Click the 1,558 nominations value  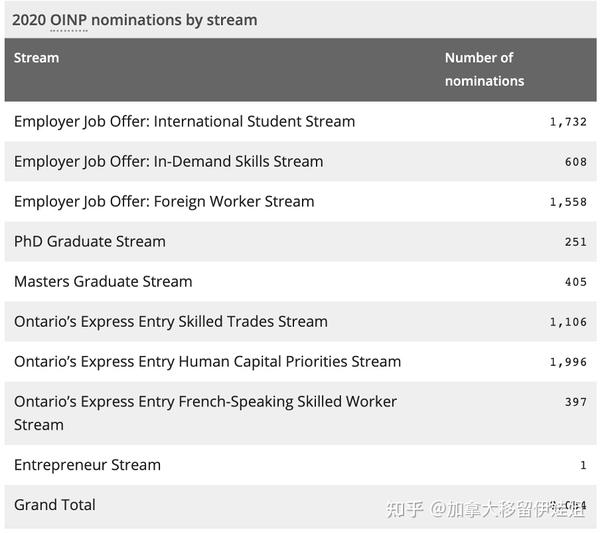(x=568, y=202)
